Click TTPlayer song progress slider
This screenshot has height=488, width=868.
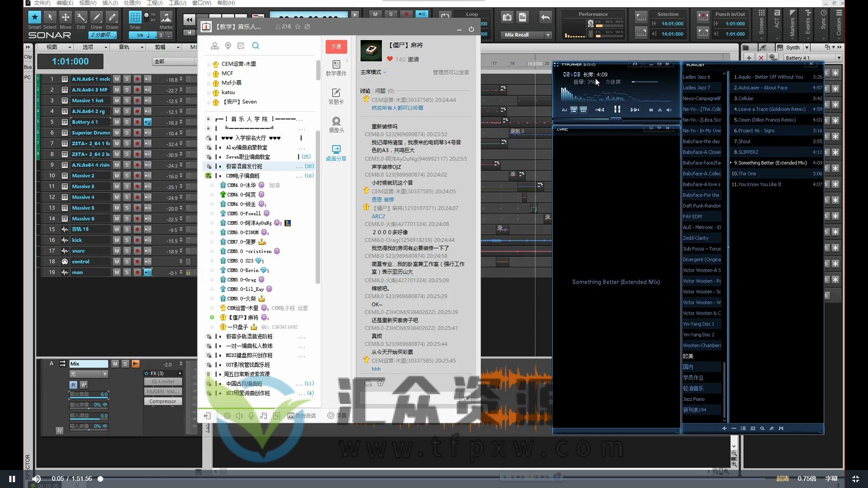616,119
